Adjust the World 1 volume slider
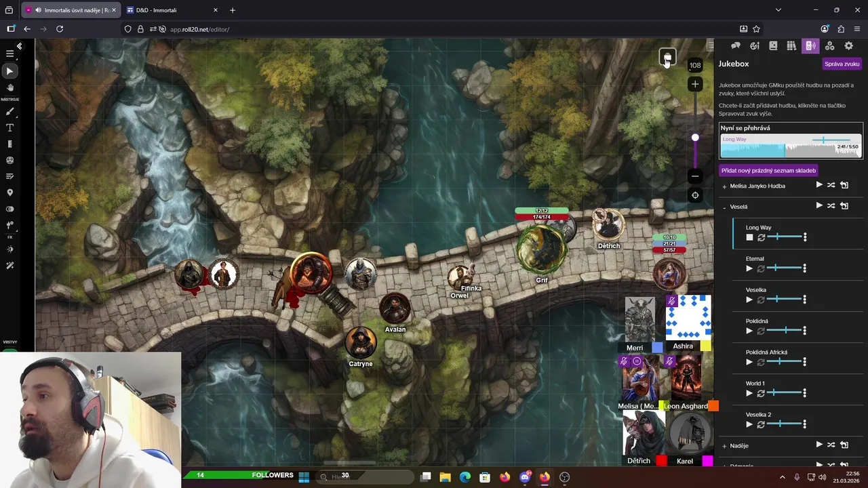The image size is (868, 488). click(784, 393)
